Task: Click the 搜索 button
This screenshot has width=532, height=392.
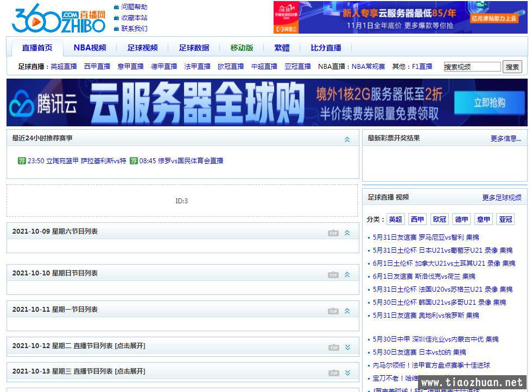Action: (512, 67)
